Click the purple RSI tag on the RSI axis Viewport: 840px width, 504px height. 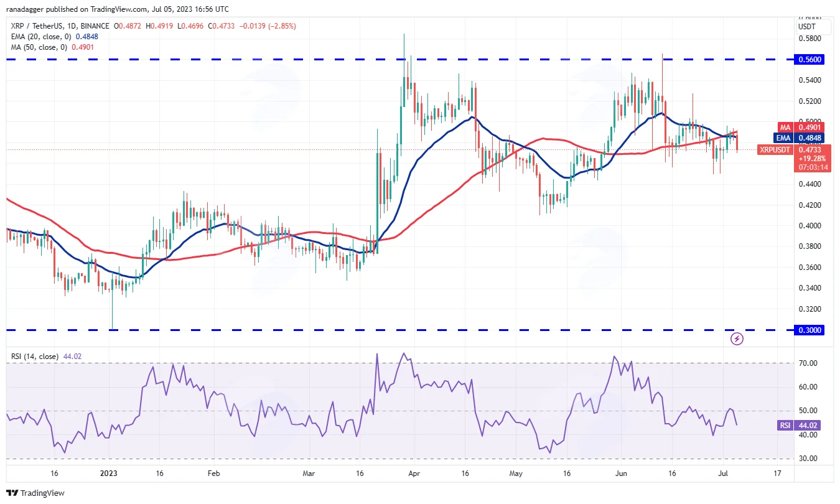786,425
